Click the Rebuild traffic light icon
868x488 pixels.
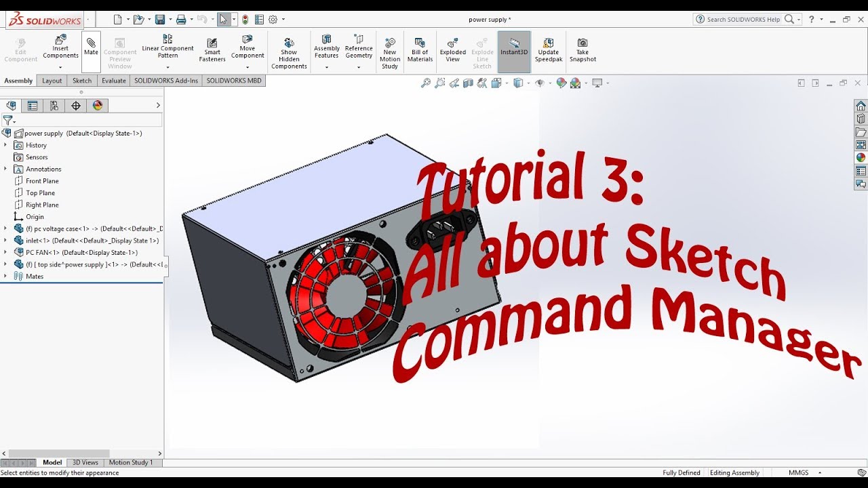tap(245, 20)
